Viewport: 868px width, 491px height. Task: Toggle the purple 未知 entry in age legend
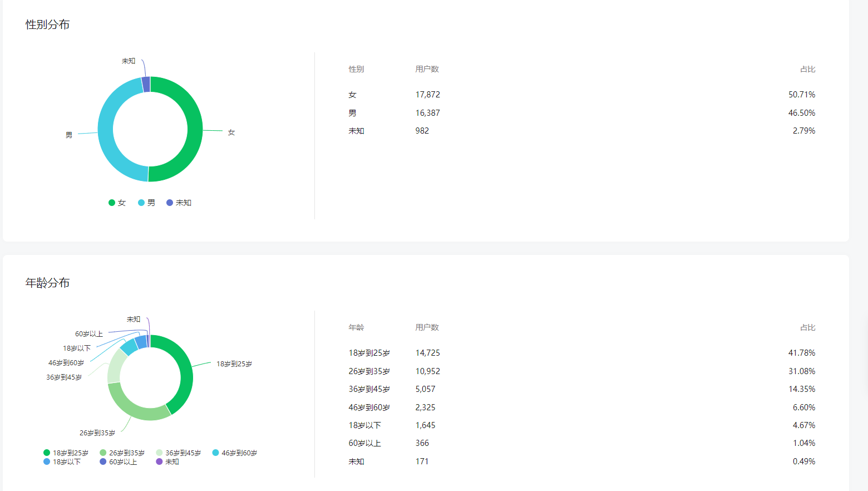pyautogui.click(x=167, y=462)
